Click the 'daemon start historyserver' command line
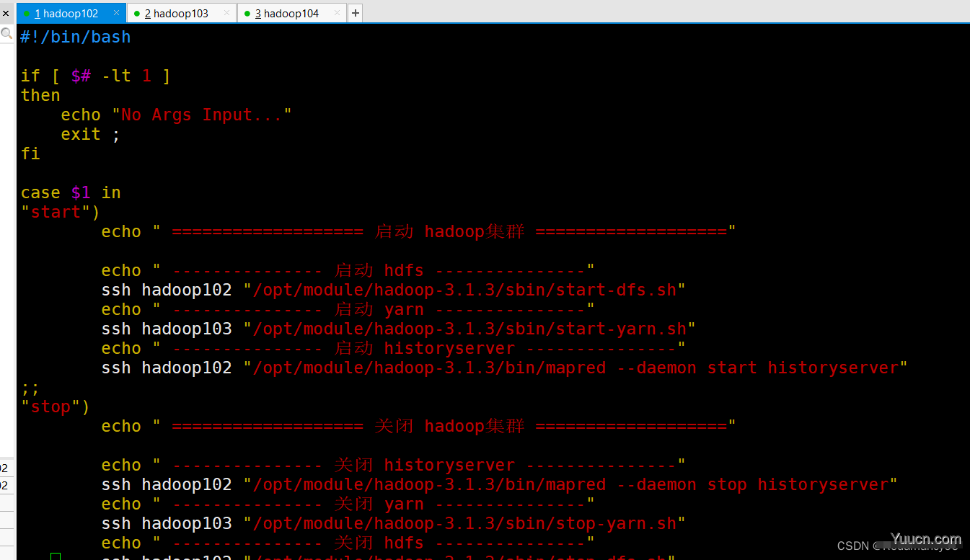 point(504,368)
